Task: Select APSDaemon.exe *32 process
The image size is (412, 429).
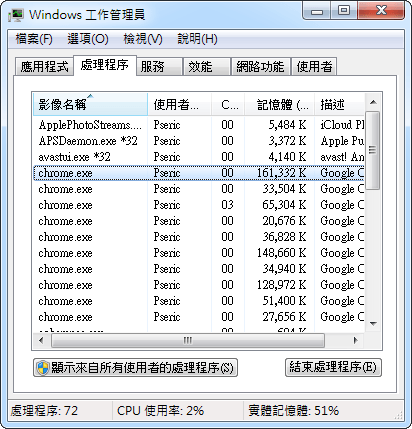Action: [x=199, y=141]
